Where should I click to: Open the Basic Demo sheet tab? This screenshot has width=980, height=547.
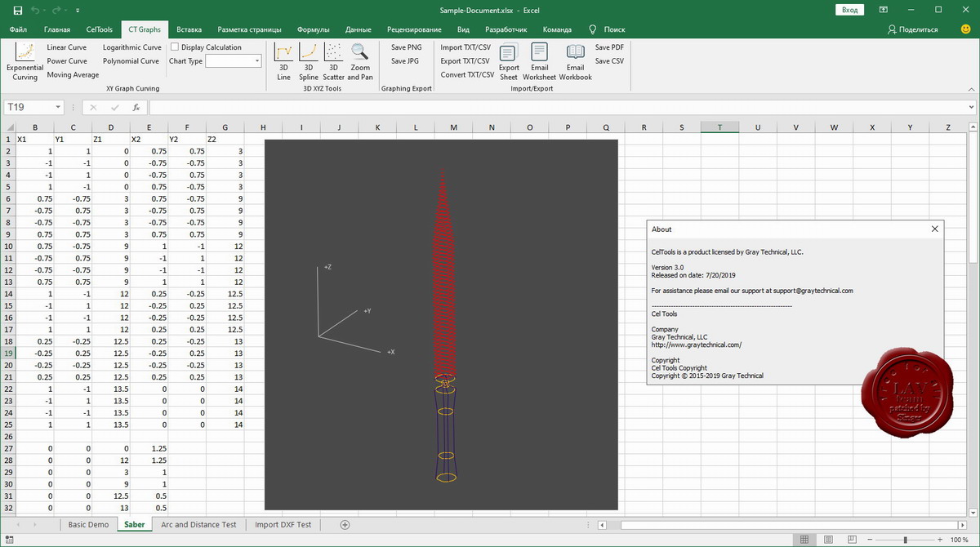88,524
